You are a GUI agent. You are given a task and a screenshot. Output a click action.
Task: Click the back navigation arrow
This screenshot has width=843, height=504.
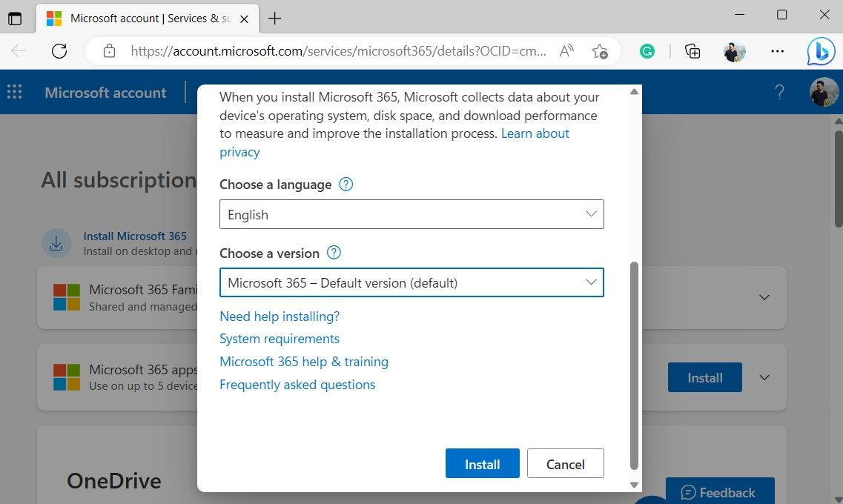(x=19, y=51)
